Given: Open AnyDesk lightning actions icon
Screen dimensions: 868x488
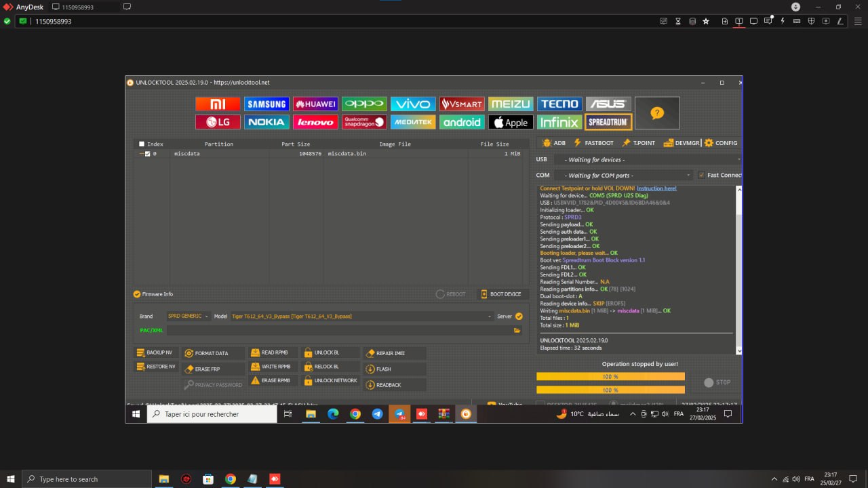Looking at the screenshot, I should 783,21.
